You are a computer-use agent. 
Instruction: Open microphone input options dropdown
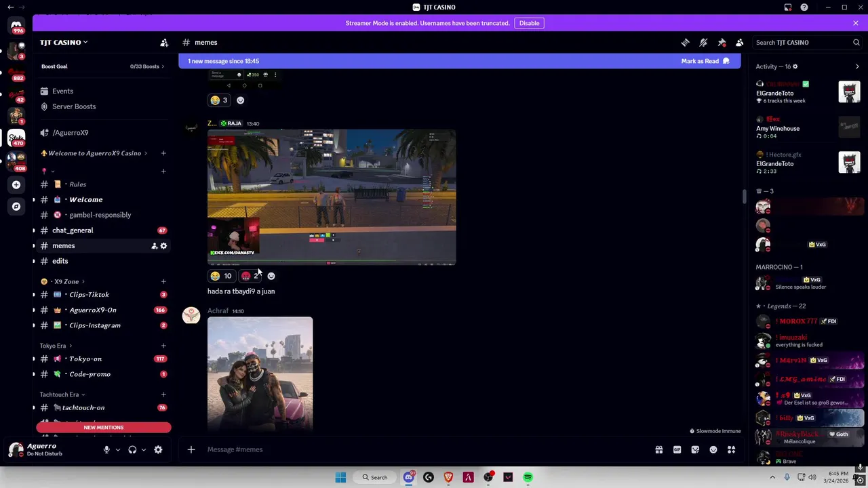[117, 449]
